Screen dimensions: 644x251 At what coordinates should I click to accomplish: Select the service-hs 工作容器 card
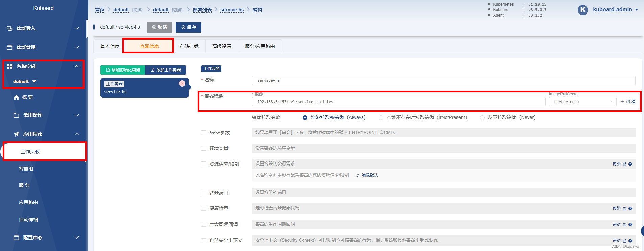tap(145, 88)
